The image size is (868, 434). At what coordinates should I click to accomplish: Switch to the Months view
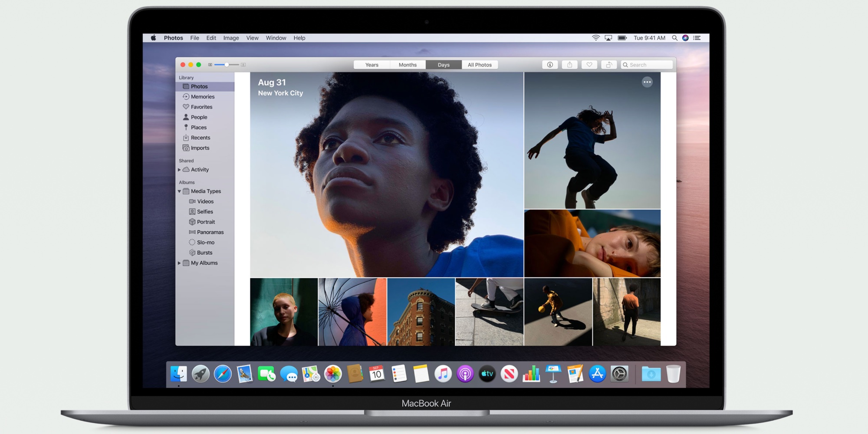click(408, 65)
